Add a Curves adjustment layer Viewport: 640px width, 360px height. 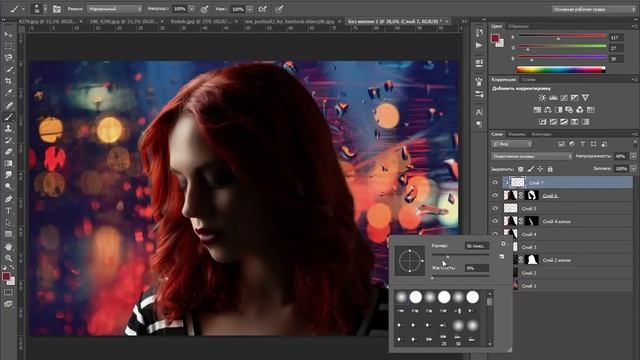(x=564, y=98)
